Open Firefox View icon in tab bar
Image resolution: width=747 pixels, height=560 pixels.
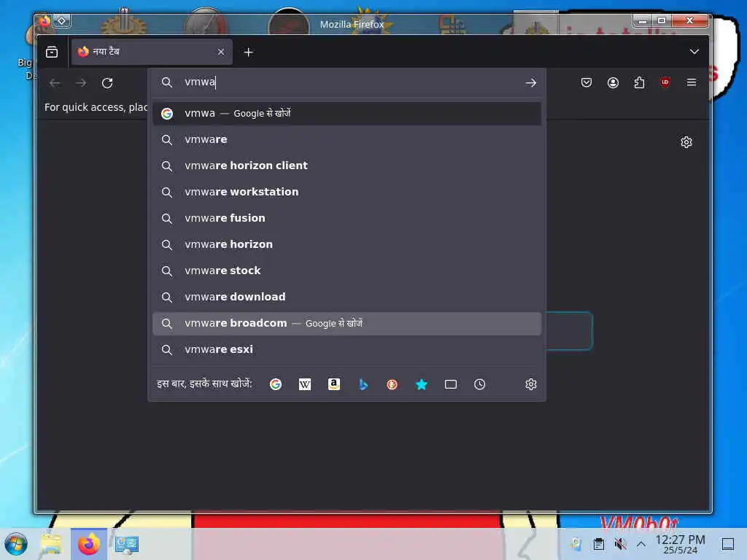pyautogui.click(x=52, y=52)
